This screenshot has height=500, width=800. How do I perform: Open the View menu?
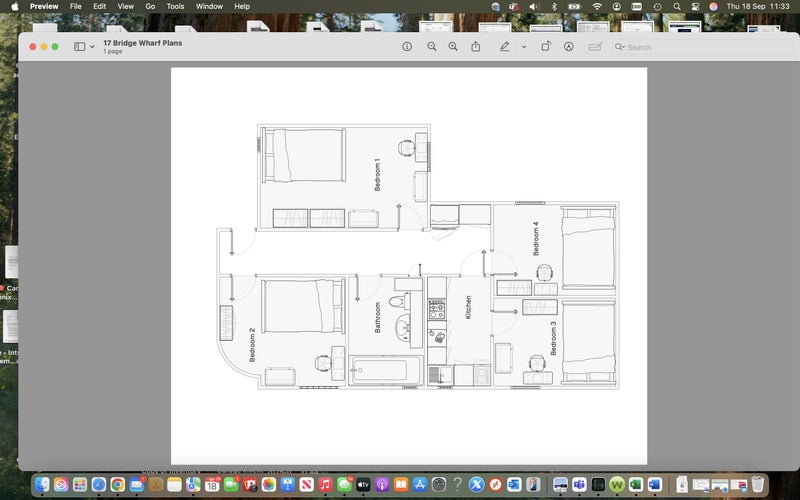click(125, 6)
